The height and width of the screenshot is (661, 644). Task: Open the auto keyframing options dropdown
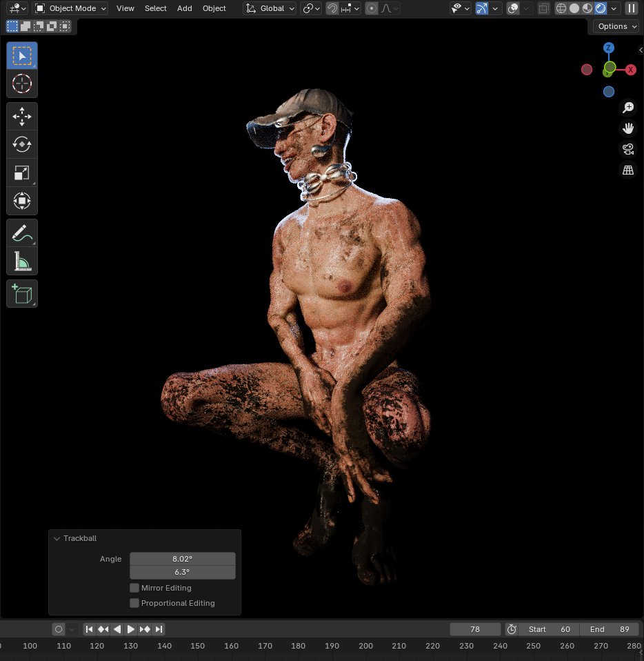click(72, 629)
